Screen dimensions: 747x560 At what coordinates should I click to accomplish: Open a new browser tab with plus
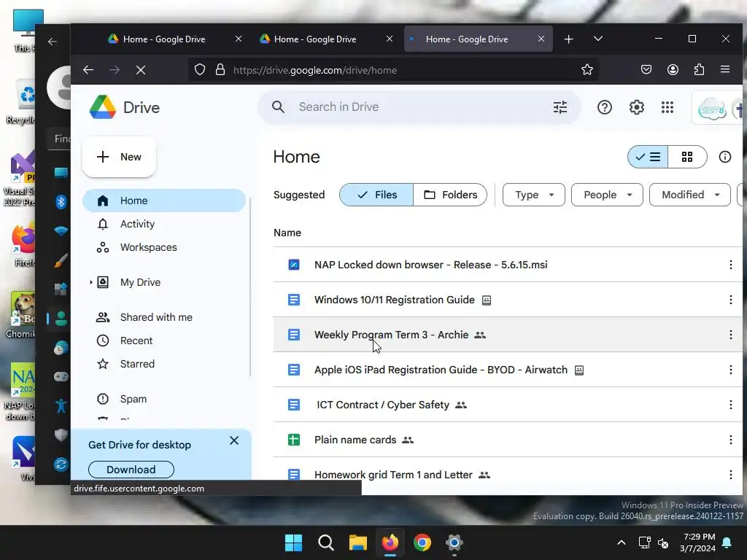tap(568, 39)
